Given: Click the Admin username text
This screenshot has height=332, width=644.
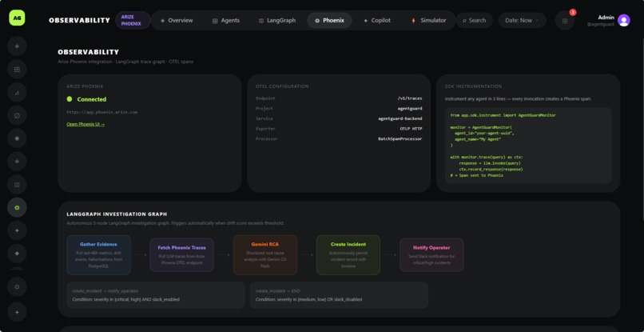Looking at the screenshot, I should (x=606, y=18).
